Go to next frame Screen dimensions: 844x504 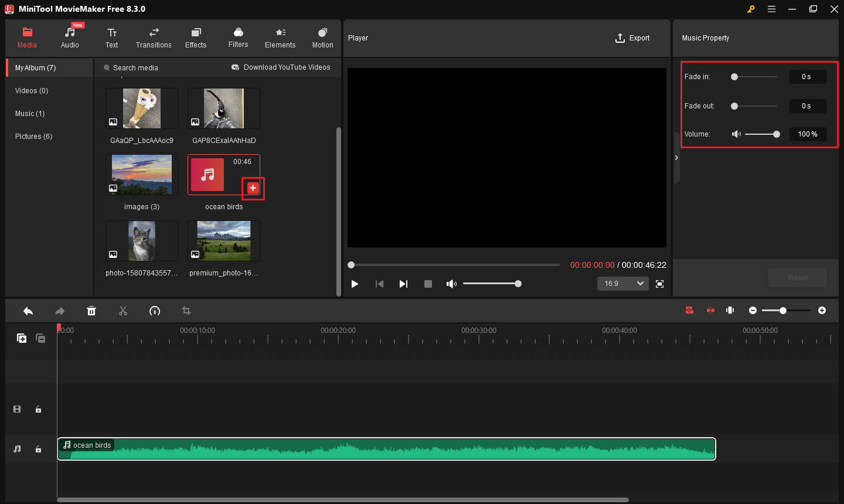click(x=403, y=284)
